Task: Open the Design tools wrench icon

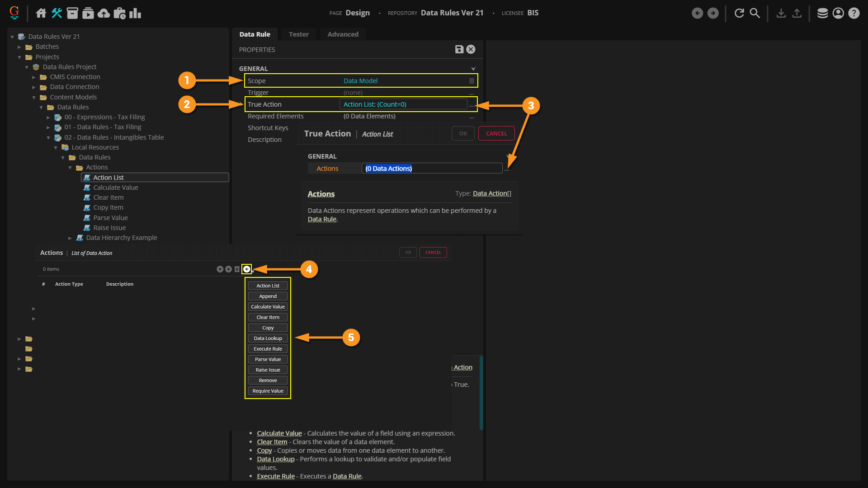Action: point(57,13)
